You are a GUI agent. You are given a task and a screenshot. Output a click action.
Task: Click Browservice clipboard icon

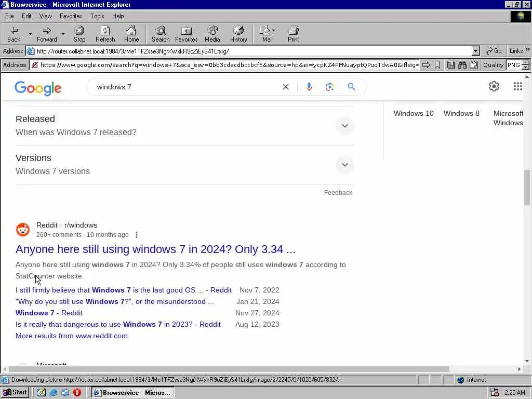click(x=474, y=65)
